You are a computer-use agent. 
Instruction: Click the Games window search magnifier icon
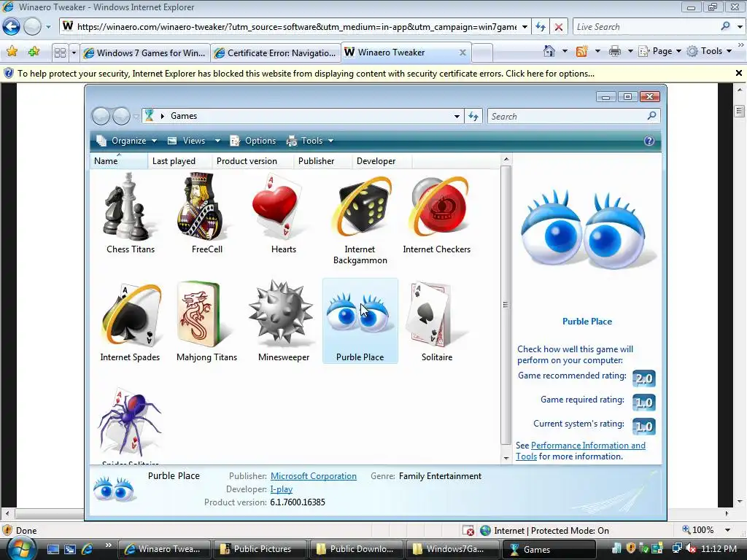pos(651,116)
